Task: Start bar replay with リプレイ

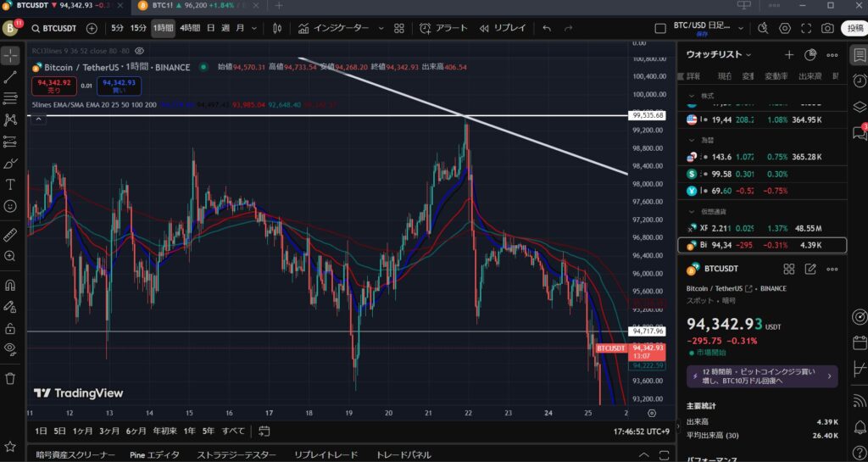Action: [x=503, y=28]
